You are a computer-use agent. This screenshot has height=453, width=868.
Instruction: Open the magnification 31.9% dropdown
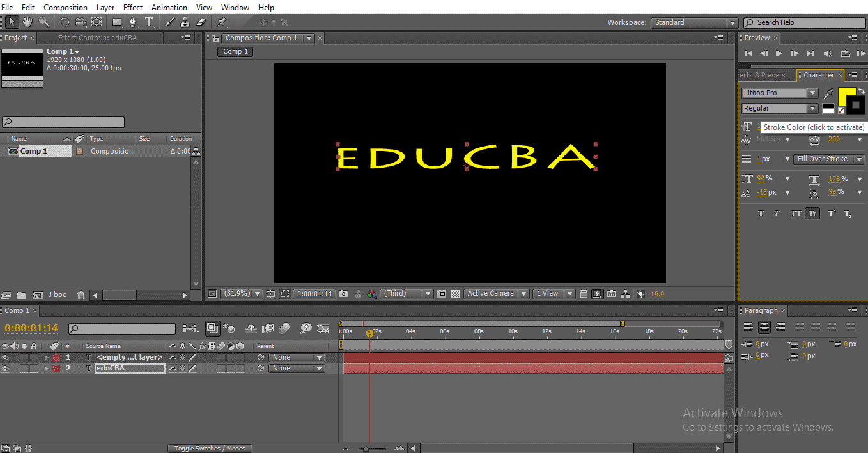[x=242, y=294]
